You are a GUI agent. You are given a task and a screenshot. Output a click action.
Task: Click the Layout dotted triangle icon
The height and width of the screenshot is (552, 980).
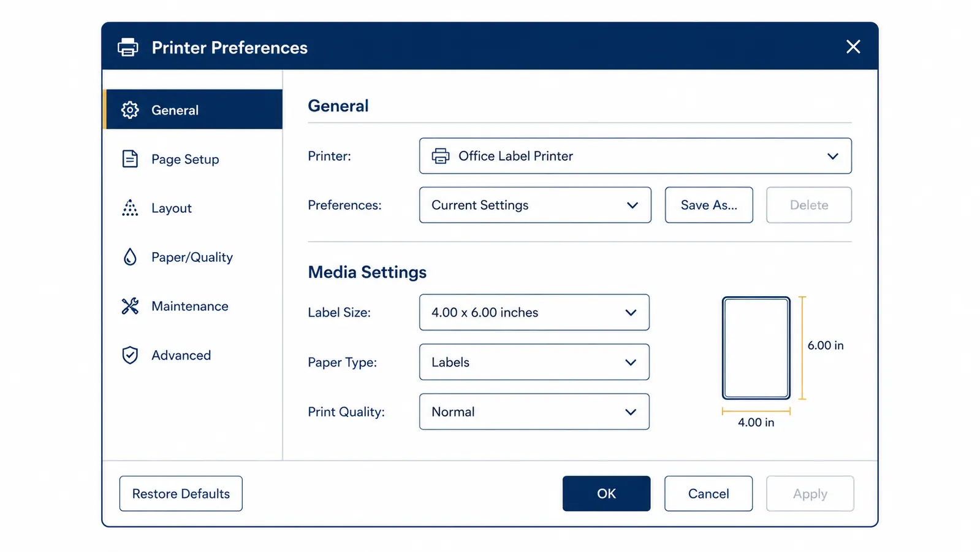point(130,208)
